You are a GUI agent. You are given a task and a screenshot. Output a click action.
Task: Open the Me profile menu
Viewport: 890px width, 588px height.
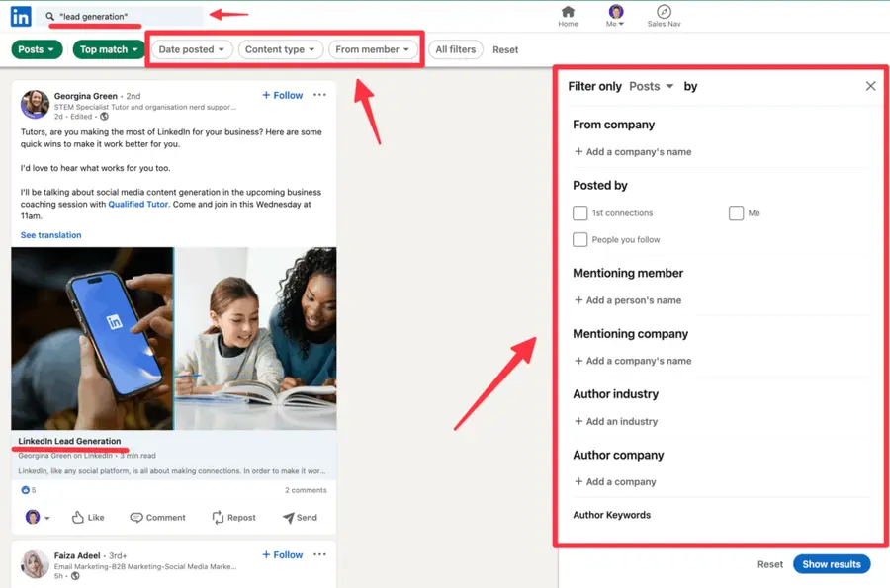click(615, 16)
